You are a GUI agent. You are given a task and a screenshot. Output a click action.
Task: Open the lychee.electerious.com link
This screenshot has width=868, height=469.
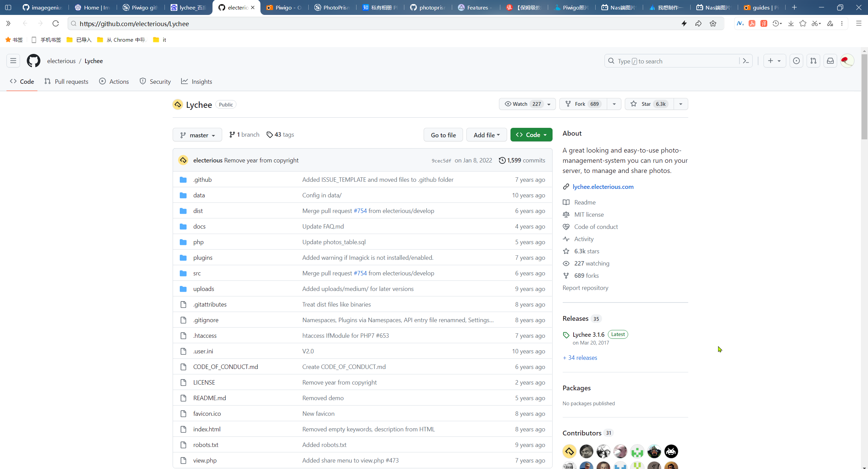click(603, 187)
